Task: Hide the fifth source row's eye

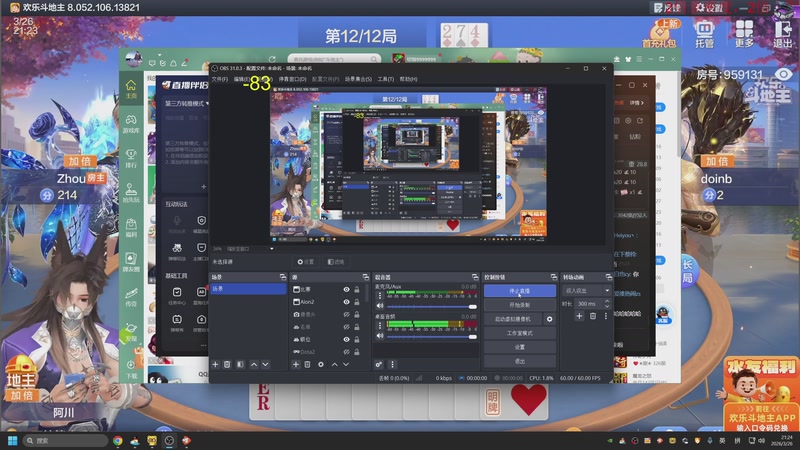Action: [x=346, y=339]
